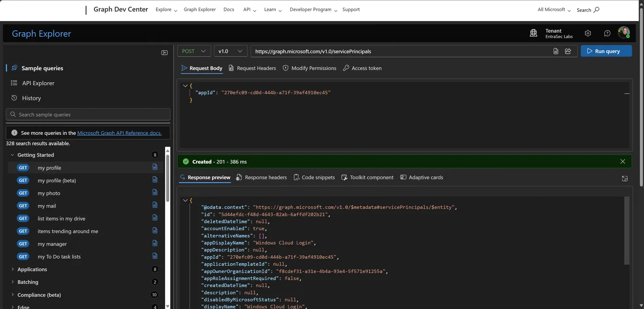Expand the response area icon
This screenshot has width=644, height=309.
point(625,178)
